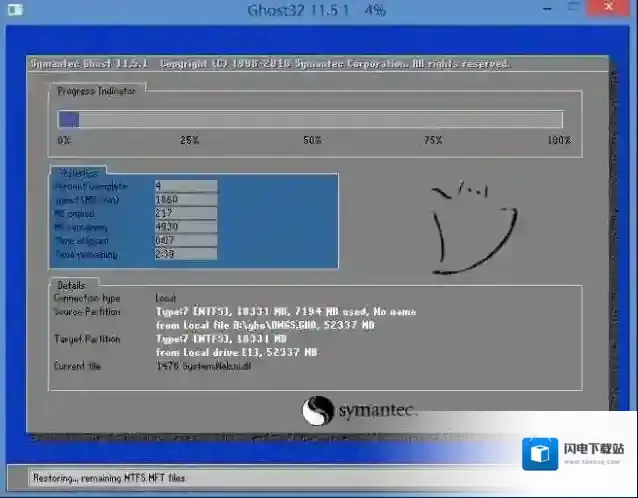
Task: Click the Restoring NTFS MFT status bar
Action: tap(110, 478)
